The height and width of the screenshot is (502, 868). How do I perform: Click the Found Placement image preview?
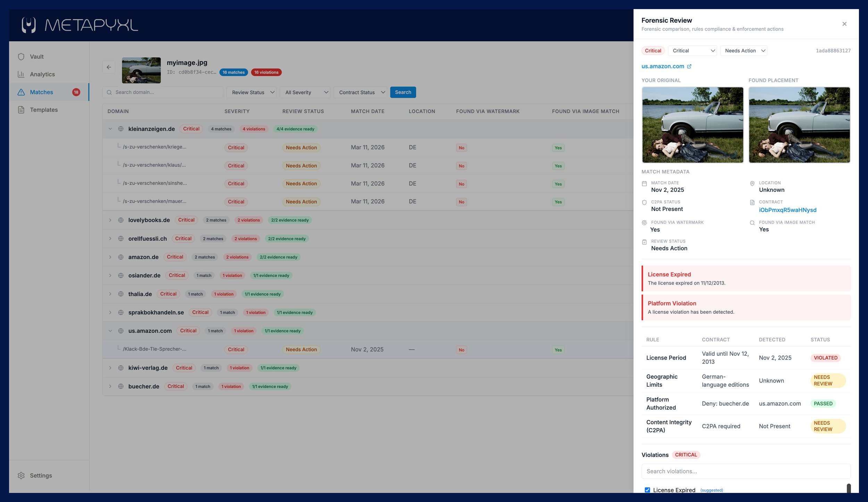coord(799,125)
